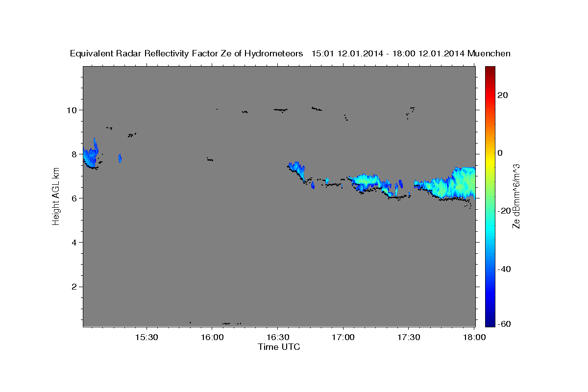Click the 'Time UTC' axis label
Viewport: 588px width, 392px height.
279,347
